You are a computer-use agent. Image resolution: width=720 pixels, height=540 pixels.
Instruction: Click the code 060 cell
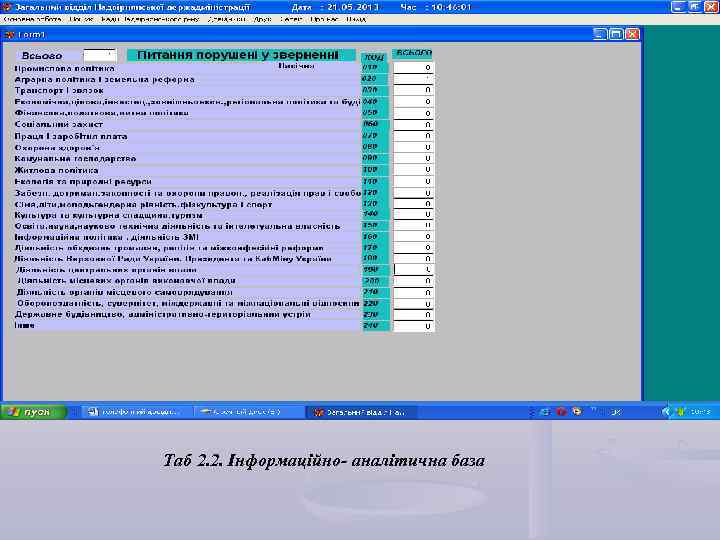[x=375, y=124]
